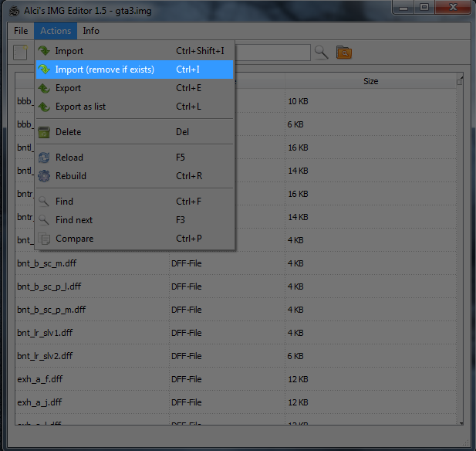Open the orange folder search icon

344,53
